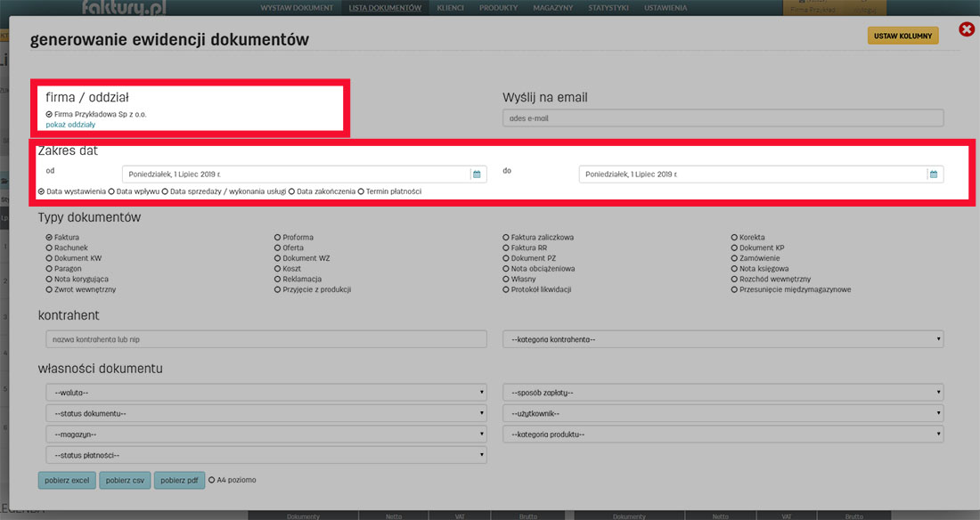Screen dimensions: 980x520
Task: Expand kategoria kontrahenta dropdown
Action: (x=723, y=339)
